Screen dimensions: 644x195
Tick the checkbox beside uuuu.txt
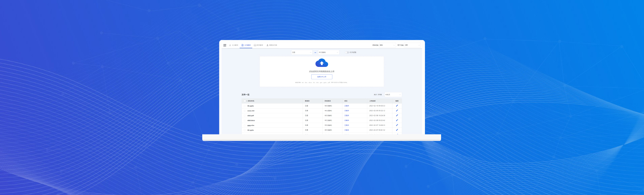tap(245, 111)
